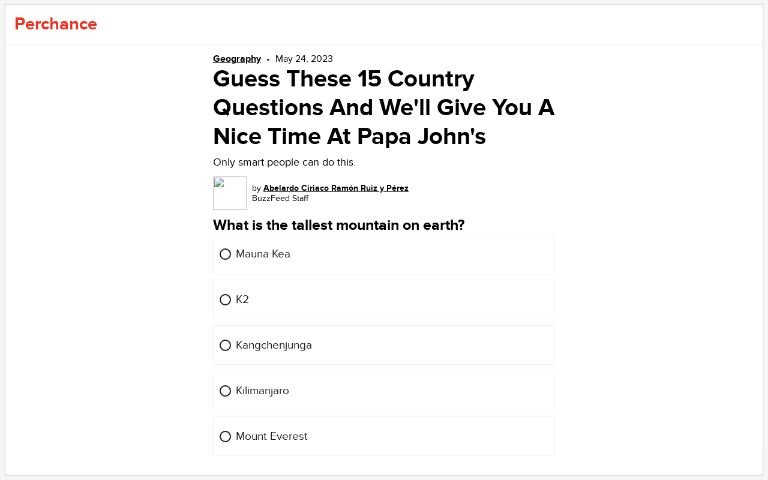Click the "Kilimanjaro" answer text
The width and height of the screenshot is (768, 480).
(262, 391)
